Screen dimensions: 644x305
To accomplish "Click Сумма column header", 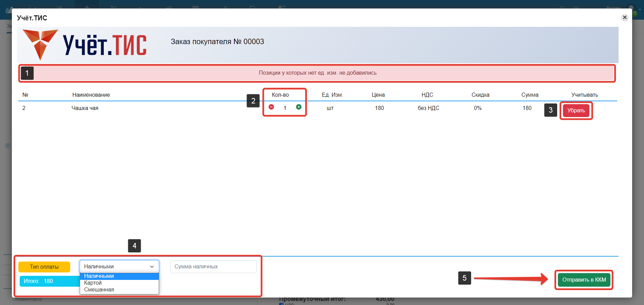I will point(530,95).
